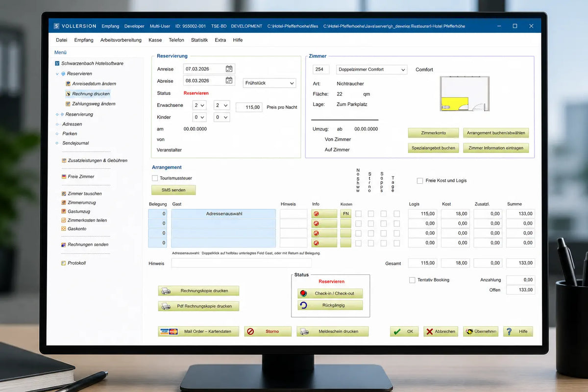Click the Preis pro Nacht field 115,00

tap(249, 107)
